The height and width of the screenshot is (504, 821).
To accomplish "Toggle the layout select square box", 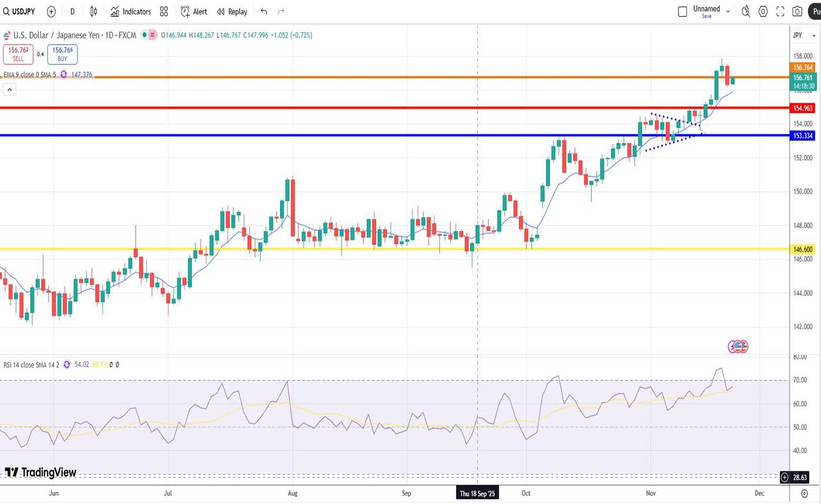I will (682, 12).
